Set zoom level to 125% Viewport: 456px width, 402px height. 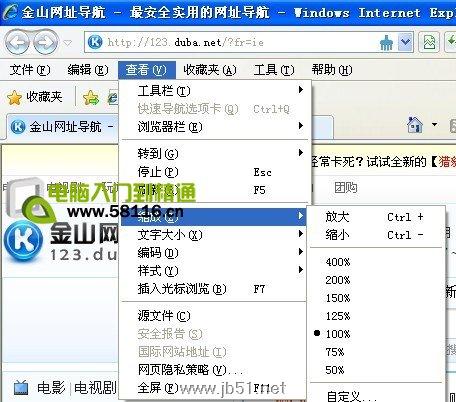[x=376, y=316]
